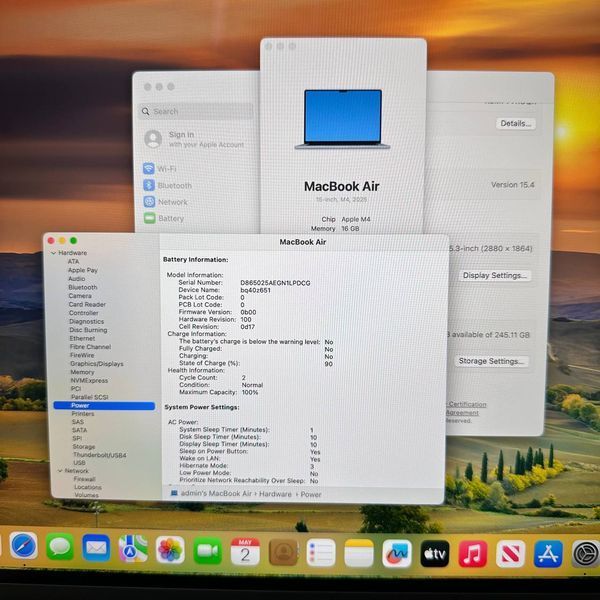Select ATA in Hardware list
Image resolution: width=600 pixels, height=600 pixels.
click(73, 261)
